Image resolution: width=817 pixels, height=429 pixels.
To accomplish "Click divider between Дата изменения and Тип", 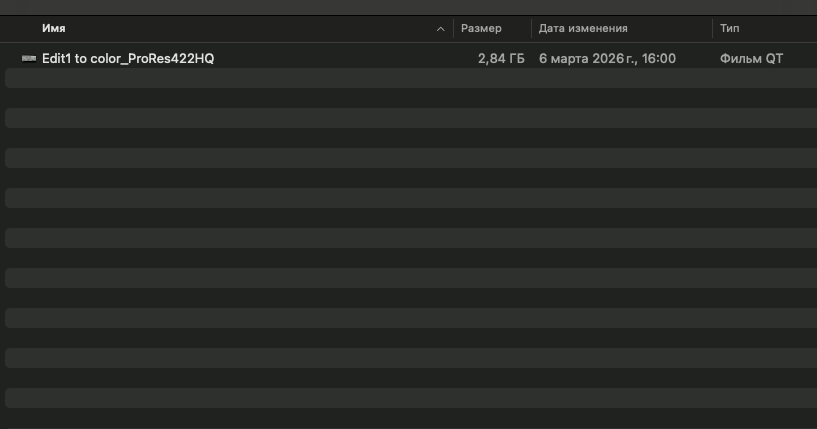I will [712, 29].
